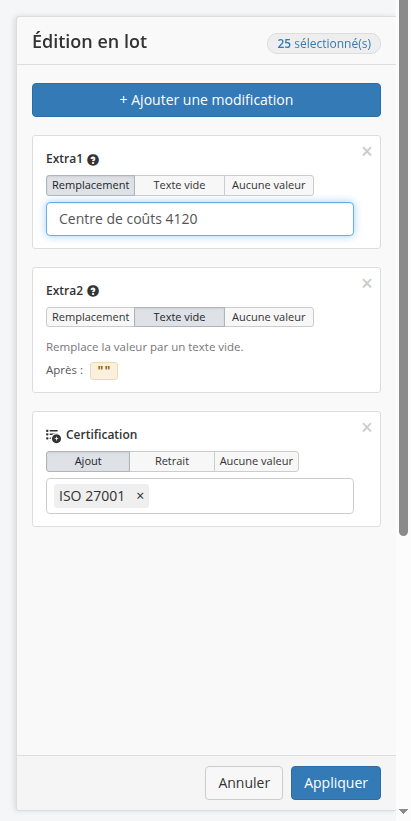This screenshot has width=411, height=821.
Task: Click the 25 sélectionné(s) badge
Action: [324, 43]
